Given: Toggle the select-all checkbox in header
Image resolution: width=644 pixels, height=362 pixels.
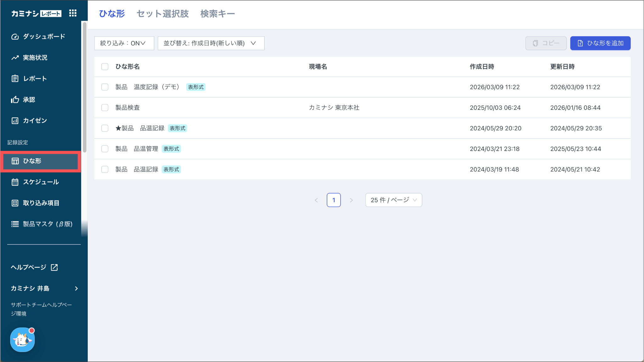Looking at the screenshot, I should [x=105, y=67].
